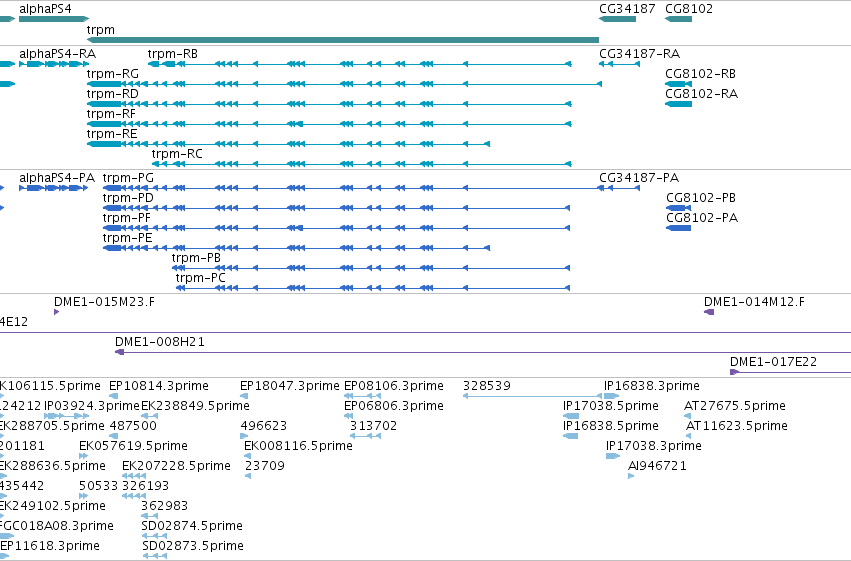Select protein feature trpm-PC
The image size is (851, 561).
point(200,278)
